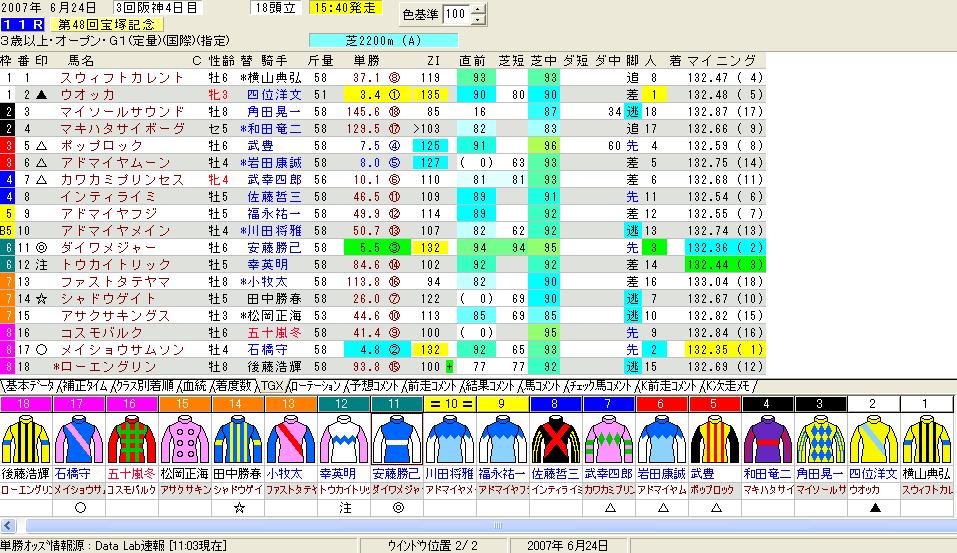The width and height of the screenshot is (957, 553).
Task: Click jockey silk for gate 13 小牧太
Action: tap(291, 439)
